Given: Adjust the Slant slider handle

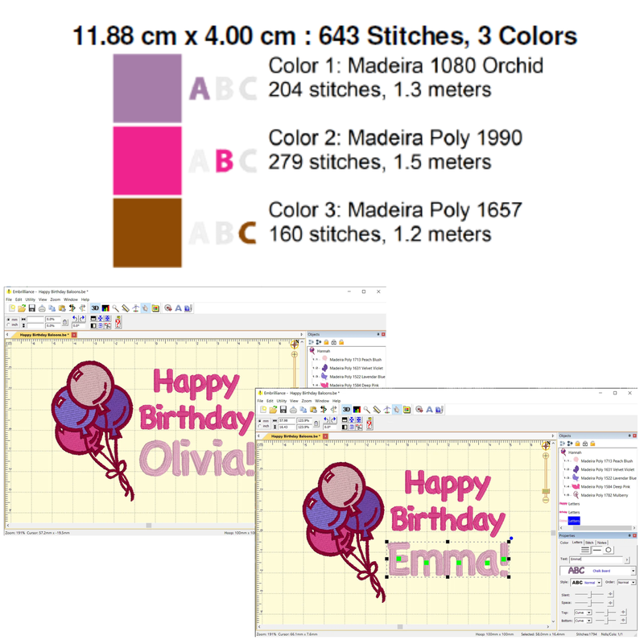Looking at the screenshot, I should [590, 595].
